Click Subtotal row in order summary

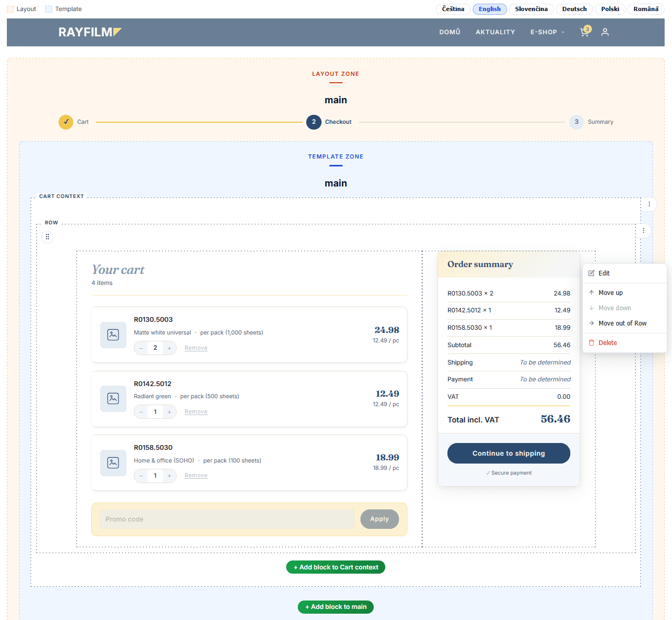(x=509, y=346)
